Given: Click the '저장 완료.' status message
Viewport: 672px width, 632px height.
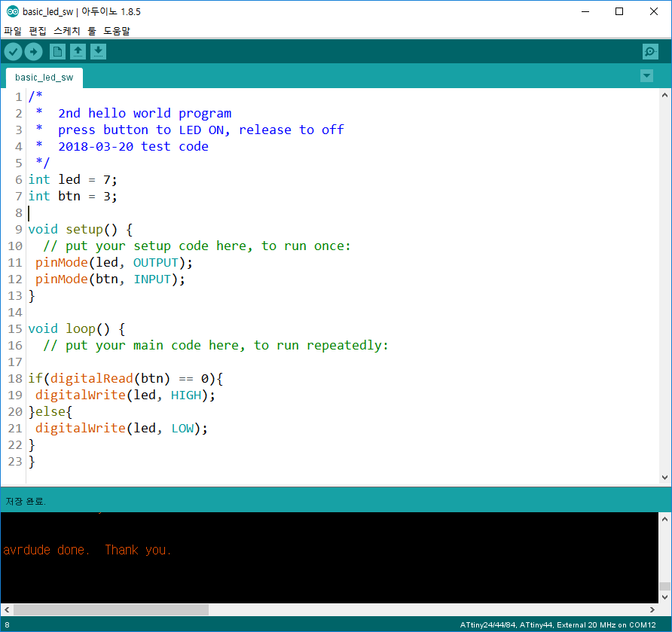Looking at the screenshot, I should [26, 502].
